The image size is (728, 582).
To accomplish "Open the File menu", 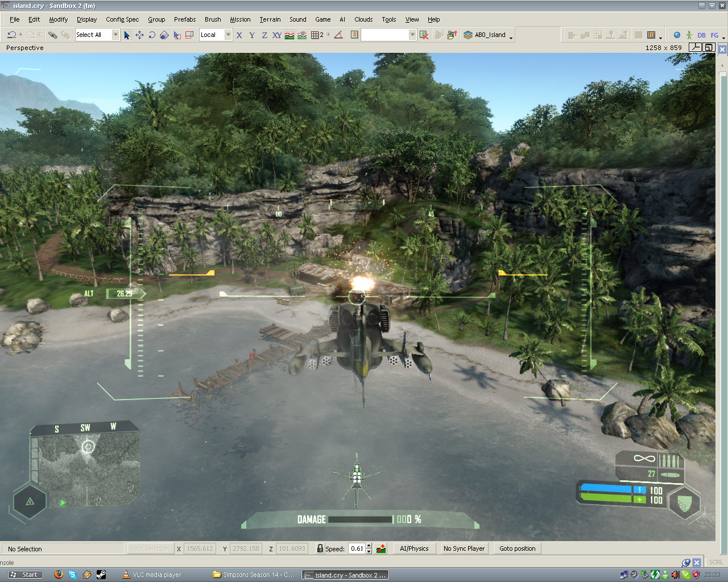I will pos(15,19).
